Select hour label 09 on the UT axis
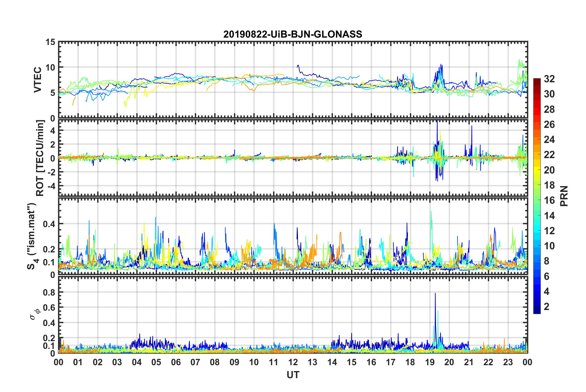Image resolution: width=586 pixels, height=392 pixels. [234, 362]
